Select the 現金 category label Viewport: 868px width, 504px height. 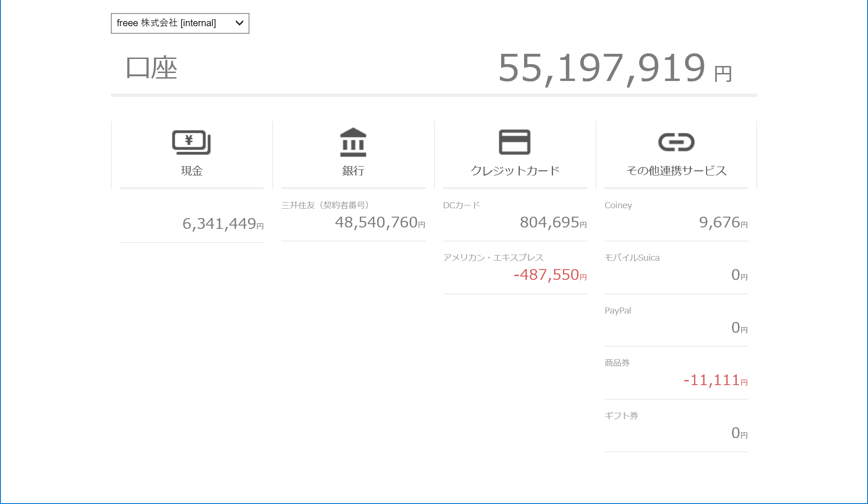click(192, 171)
